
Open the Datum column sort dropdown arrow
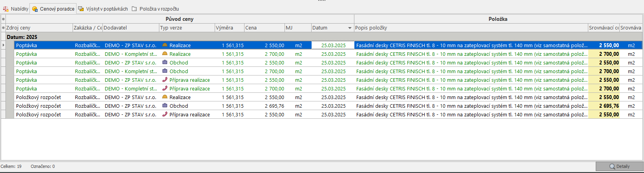pos(350,28)
